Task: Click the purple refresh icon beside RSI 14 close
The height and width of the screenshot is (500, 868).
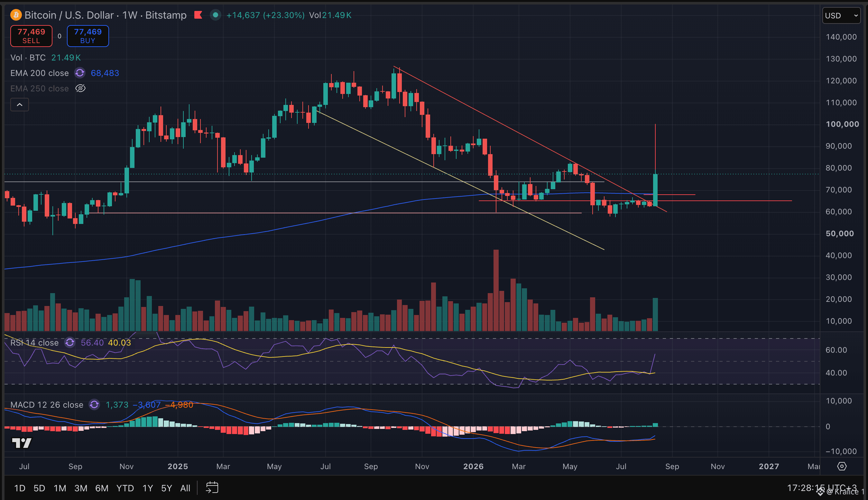Action: (70, 342)
